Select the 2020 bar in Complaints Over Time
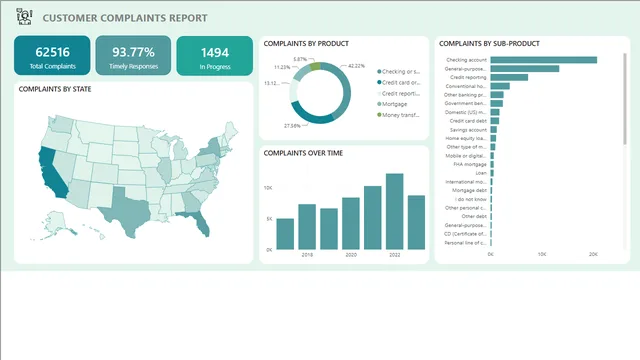 [x=351, y=223]
